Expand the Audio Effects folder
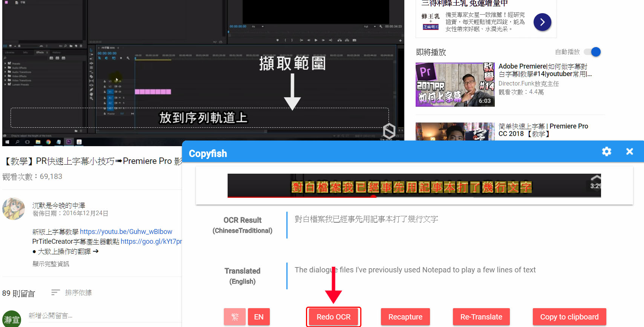This screenshot has width=644, height=327. click(x=5, y=68)
